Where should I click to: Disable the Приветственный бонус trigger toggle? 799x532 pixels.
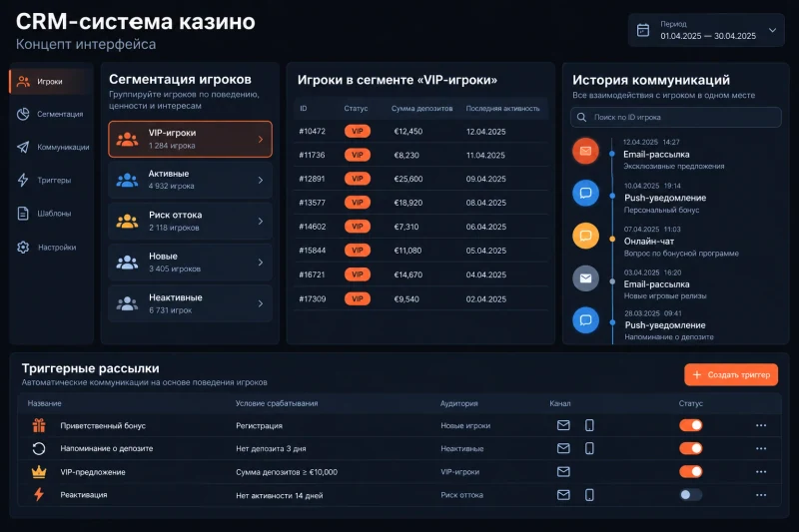[691, 425]
